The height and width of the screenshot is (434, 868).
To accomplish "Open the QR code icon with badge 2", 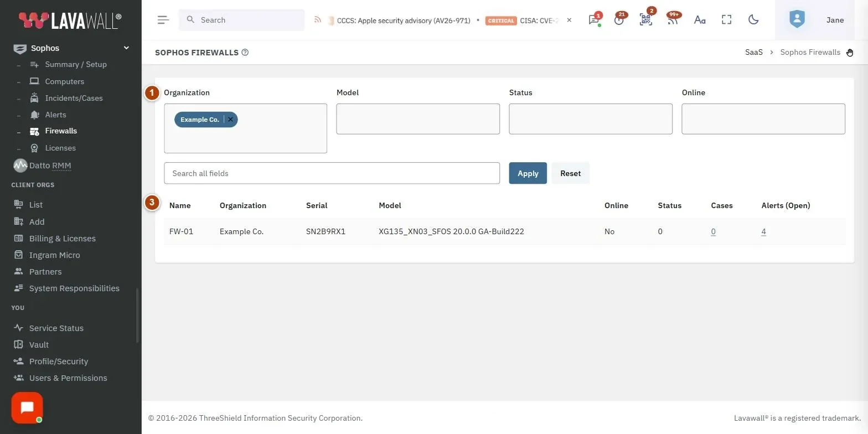I will click(x=645, y=20).
